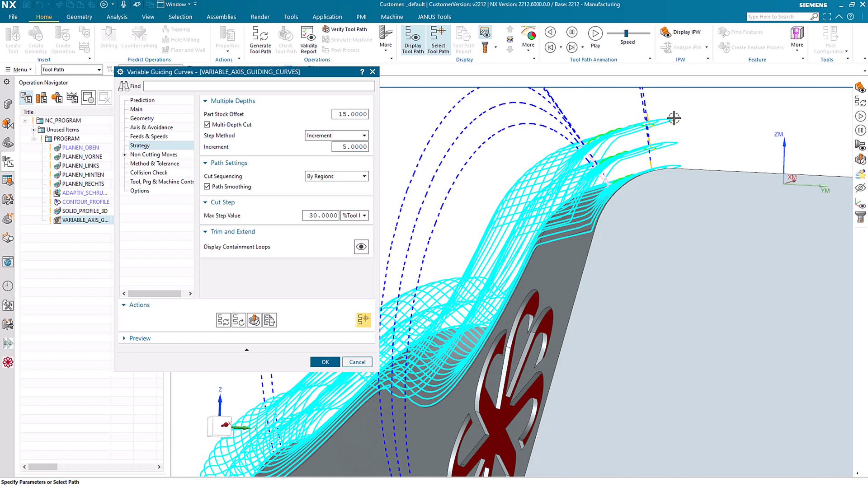The height and width of the screenshot is (487, 868).
Task: Switch to JANUS Tools ribbon tab
Action: click(434, 17)
